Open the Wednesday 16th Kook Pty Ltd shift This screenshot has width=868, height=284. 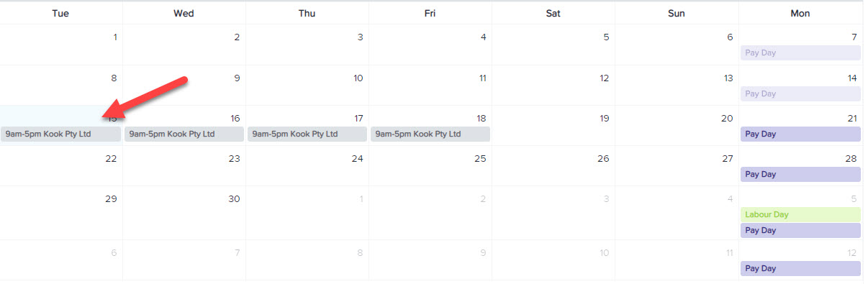184,134
